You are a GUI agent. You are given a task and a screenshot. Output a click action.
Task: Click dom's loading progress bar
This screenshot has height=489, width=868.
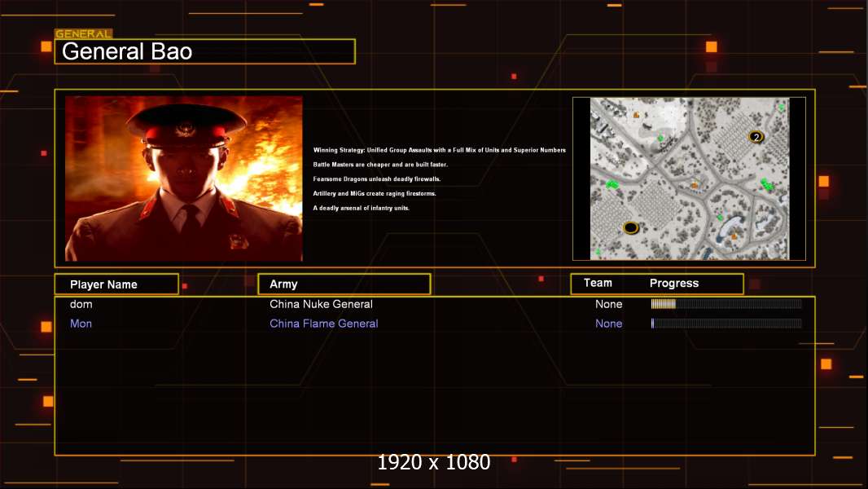[726, 303]
